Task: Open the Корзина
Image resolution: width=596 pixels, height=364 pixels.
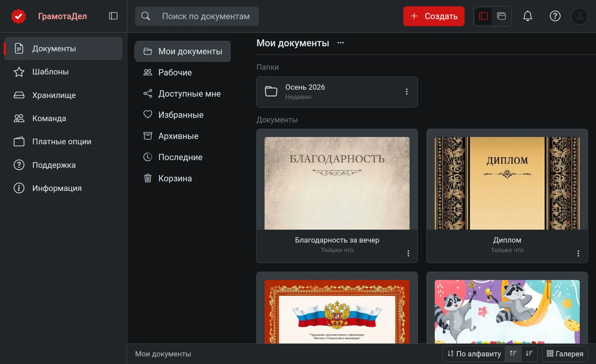Action: point(182,178)
